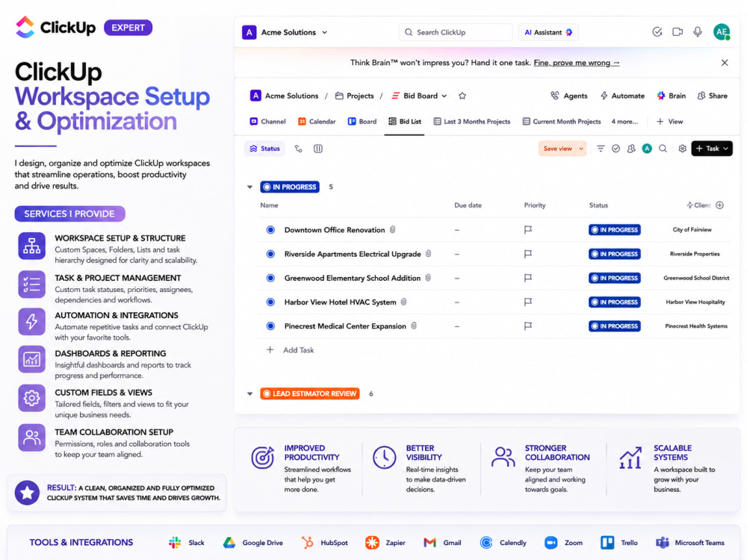The width and height of the screenshot is (747, 560).
Task: Open the columns icon in view toolbar
Action: coord(318,149)
